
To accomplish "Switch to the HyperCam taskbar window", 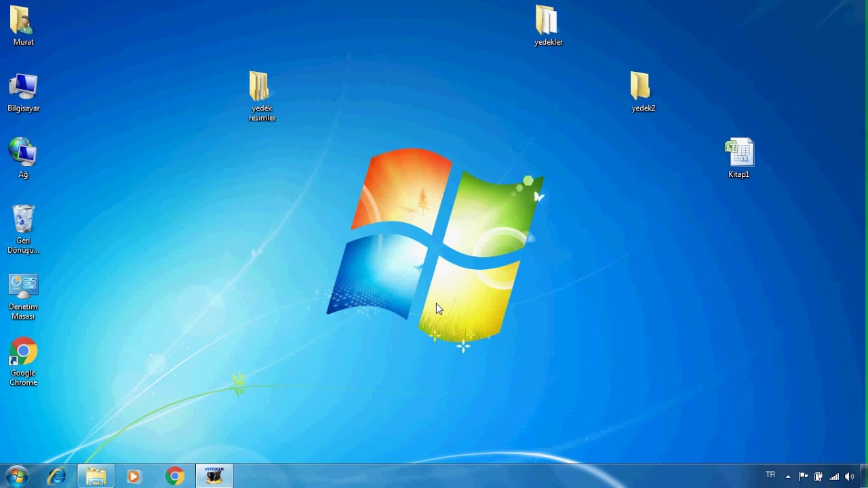I will [x=214, y=476].
